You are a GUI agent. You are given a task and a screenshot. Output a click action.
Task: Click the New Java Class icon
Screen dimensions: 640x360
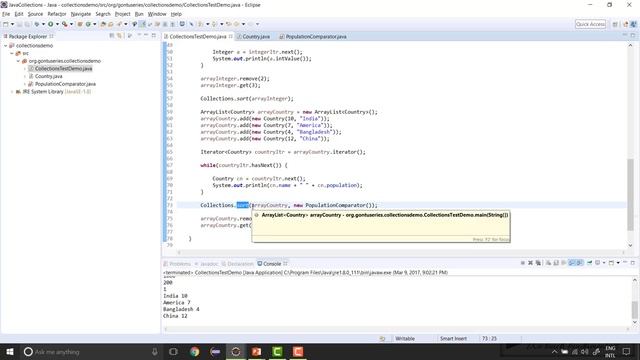(x=88, y=24)
